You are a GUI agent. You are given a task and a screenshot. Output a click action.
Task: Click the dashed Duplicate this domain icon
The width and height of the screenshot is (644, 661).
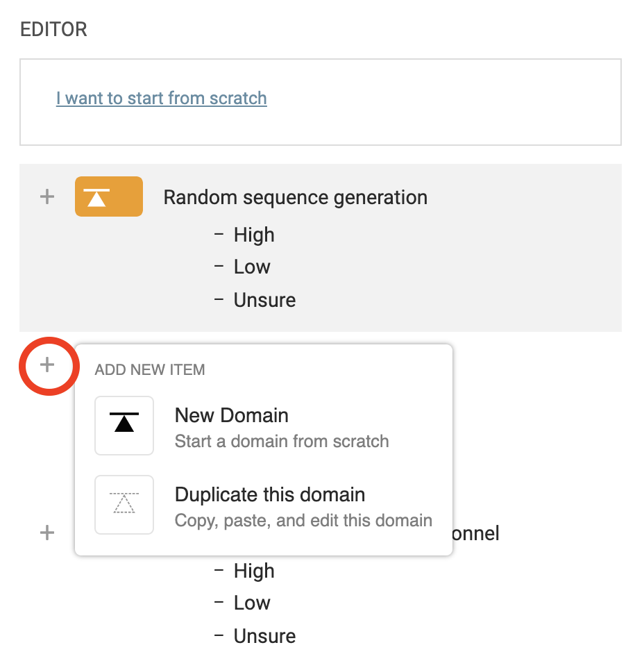click(124, 505)
